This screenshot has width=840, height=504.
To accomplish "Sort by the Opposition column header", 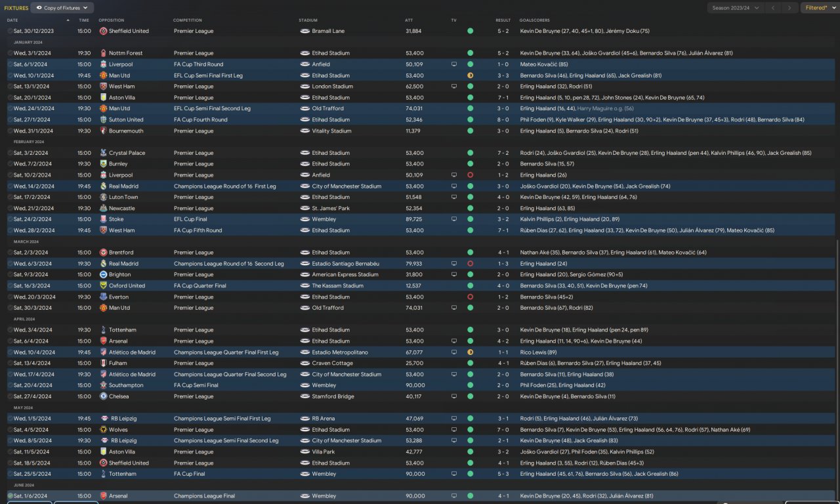I will pyautogui.click(x=111, y=20).
